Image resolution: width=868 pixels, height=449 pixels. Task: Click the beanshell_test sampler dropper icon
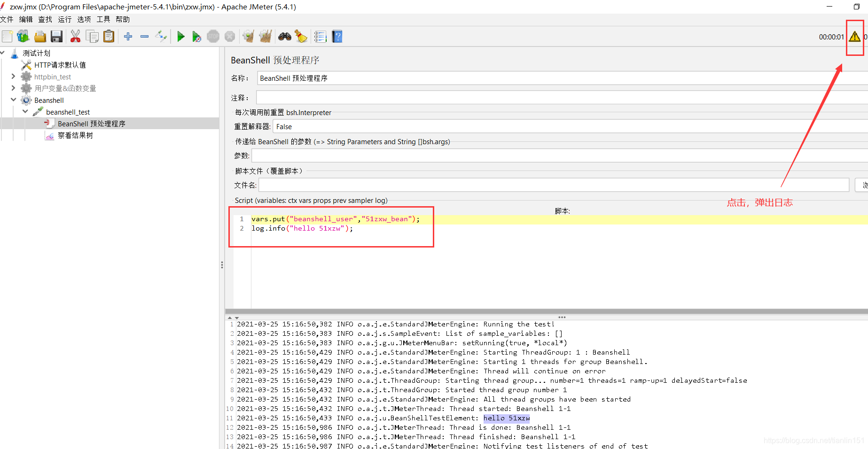click(x=38, y=112)
